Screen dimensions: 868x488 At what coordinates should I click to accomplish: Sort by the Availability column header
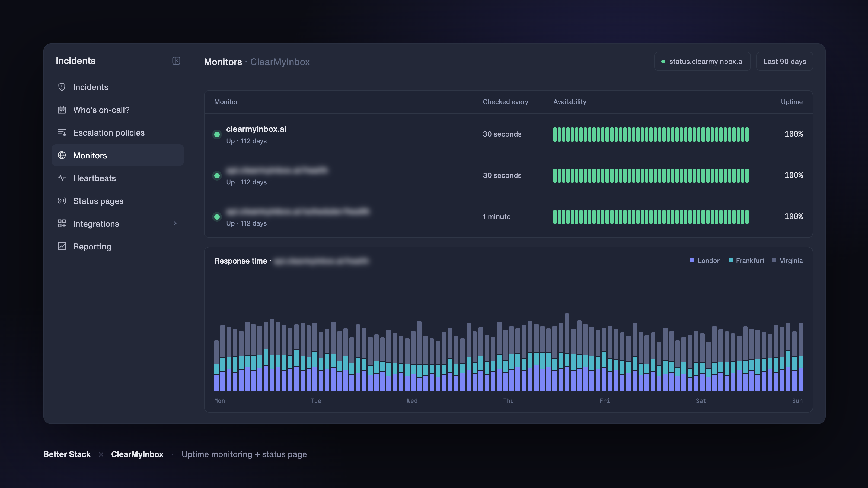[570, 102]
